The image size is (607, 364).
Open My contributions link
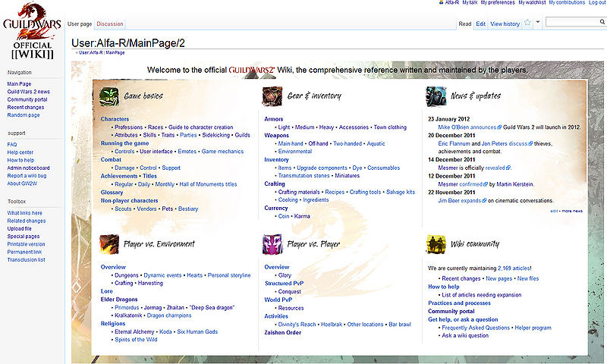pos(567,2)
